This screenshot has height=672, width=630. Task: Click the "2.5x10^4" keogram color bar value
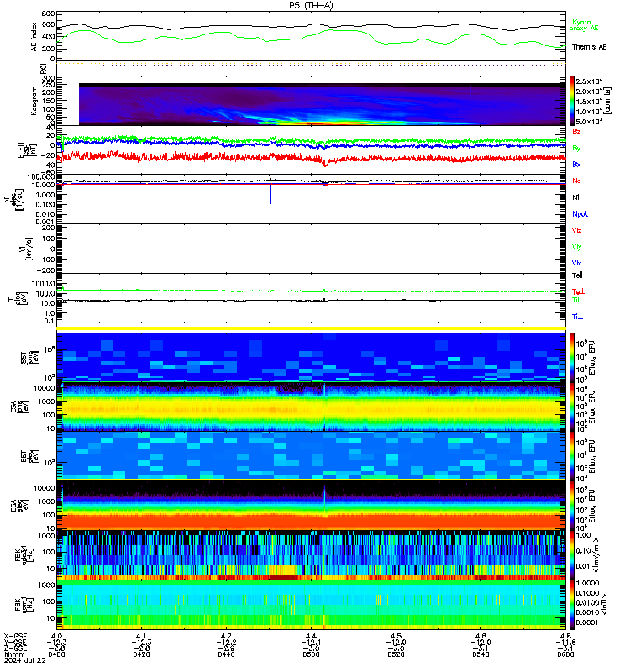click(589, 81)
